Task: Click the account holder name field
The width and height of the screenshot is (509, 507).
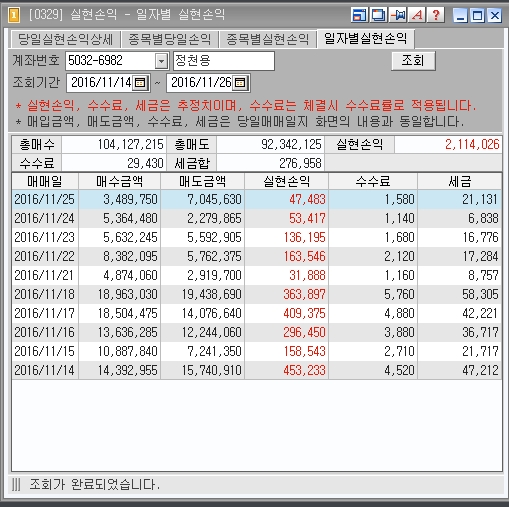Action: (x=224, y=61)
